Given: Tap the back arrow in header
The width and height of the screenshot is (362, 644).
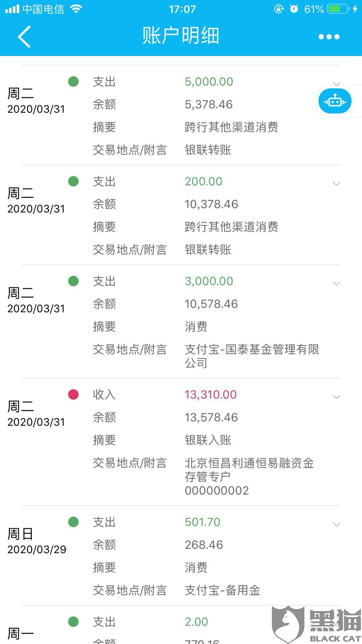Looking at the screenshot, I should click(x=24, y=37).
